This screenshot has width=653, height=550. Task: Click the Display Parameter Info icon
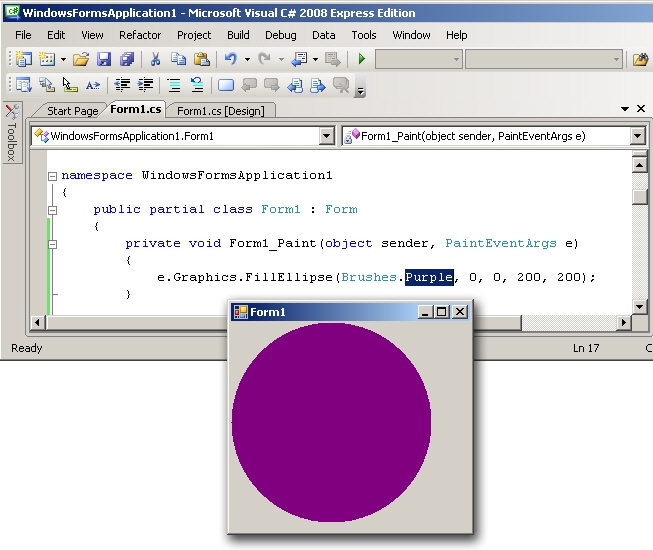[x=47, y=85]
